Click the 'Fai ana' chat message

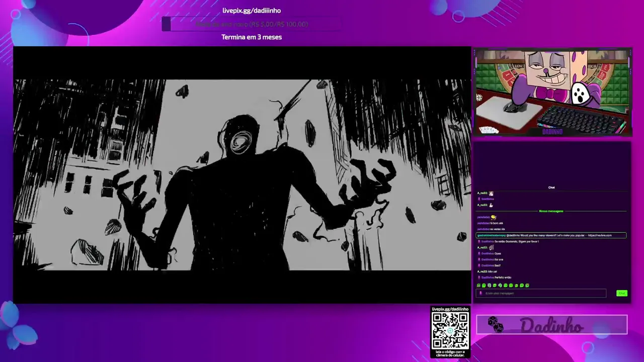[x=499, y=259]
